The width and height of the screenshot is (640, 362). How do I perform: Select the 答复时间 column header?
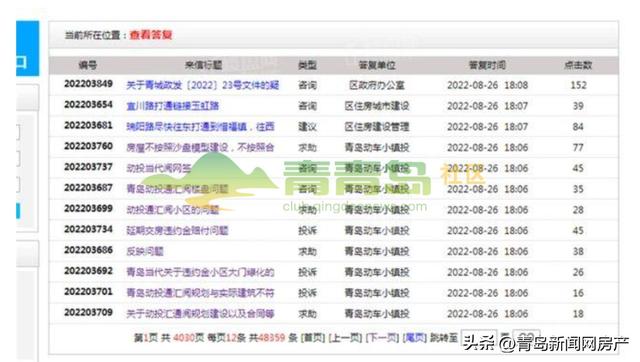tap(487, 65)
